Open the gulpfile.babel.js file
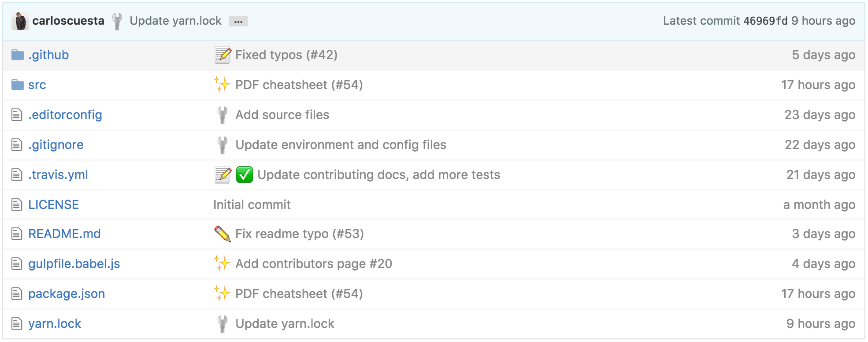 [x=74, y=264]
